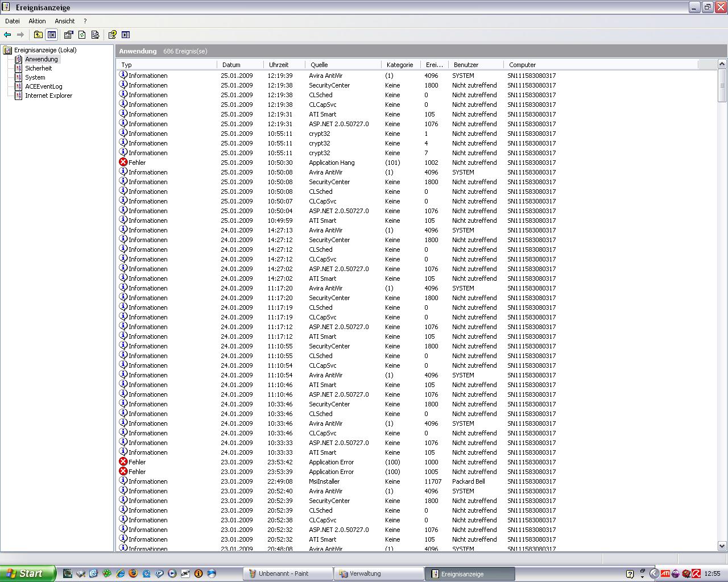The width and height of the screenshot is (728, 582).
Task: Open Properties via toolbar icon
Action: point(69,35)
